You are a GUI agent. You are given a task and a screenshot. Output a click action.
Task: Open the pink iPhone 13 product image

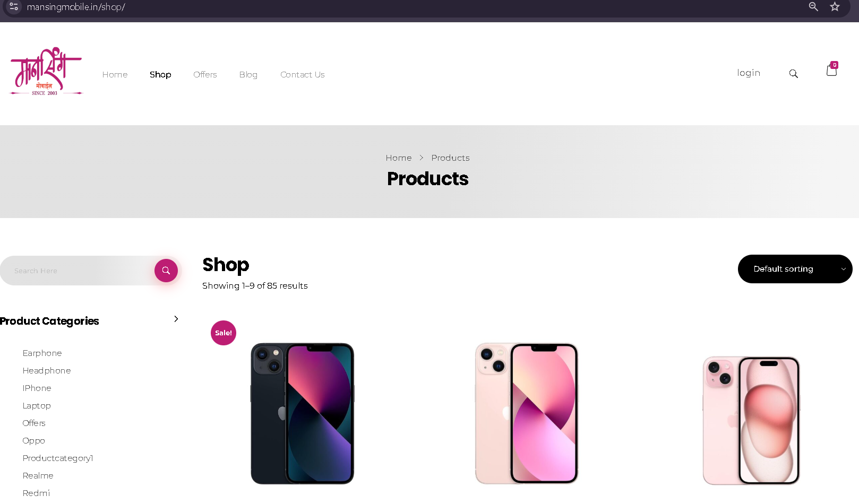(527, 414)
